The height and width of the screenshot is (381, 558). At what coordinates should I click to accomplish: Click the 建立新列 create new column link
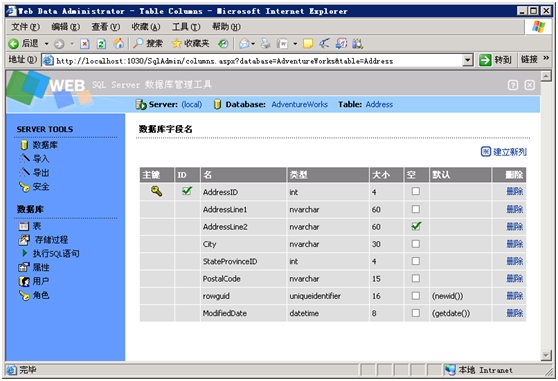[504, 152]
